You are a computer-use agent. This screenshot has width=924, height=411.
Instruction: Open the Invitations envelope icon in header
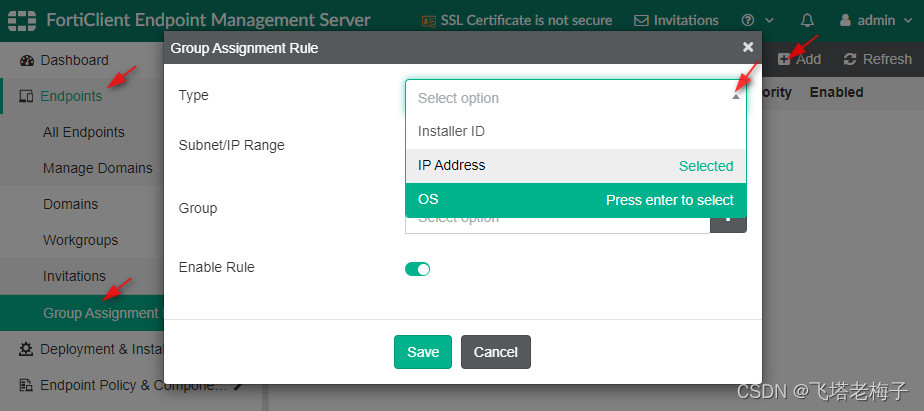pyautogui.click(x=641, y=21)
